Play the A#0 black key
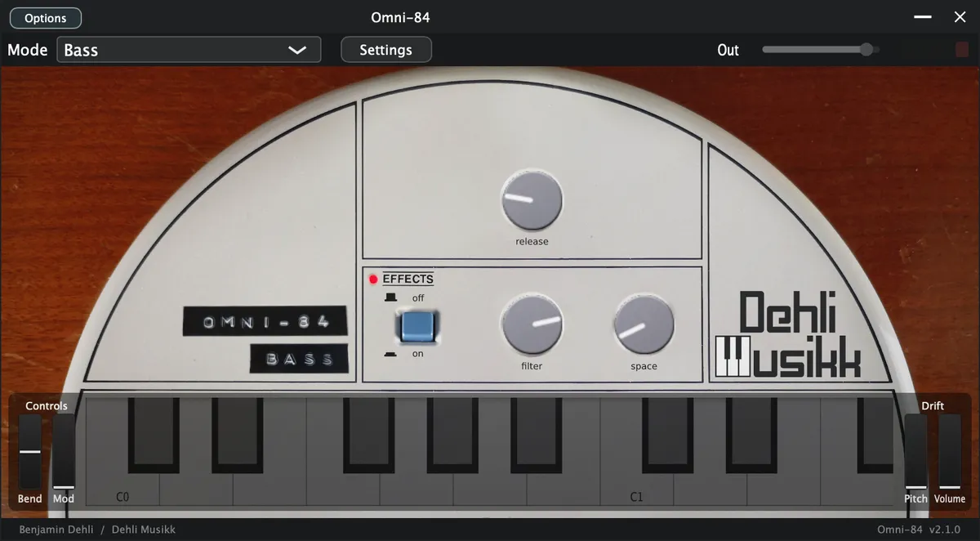This screenshot has width=980, height=541. tap(537, 435)
